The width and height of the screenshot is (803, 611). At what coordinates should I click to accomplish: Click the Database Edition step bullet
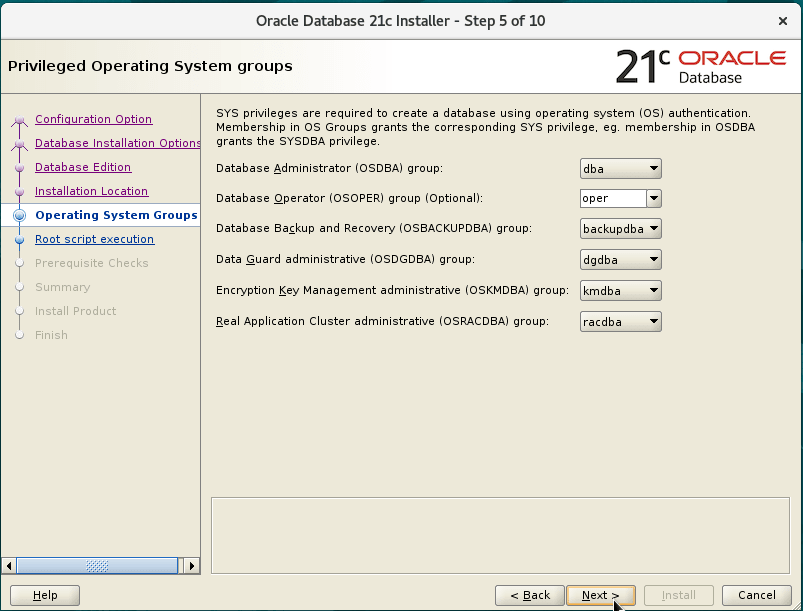click(x=19, y=167)
